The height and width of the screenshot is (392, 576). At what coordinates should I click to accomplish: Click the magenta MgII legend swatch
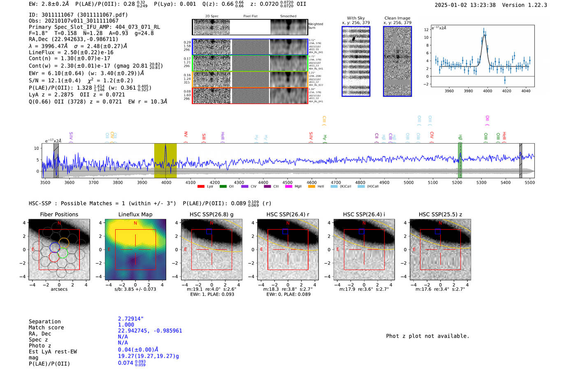click(288, 187)
